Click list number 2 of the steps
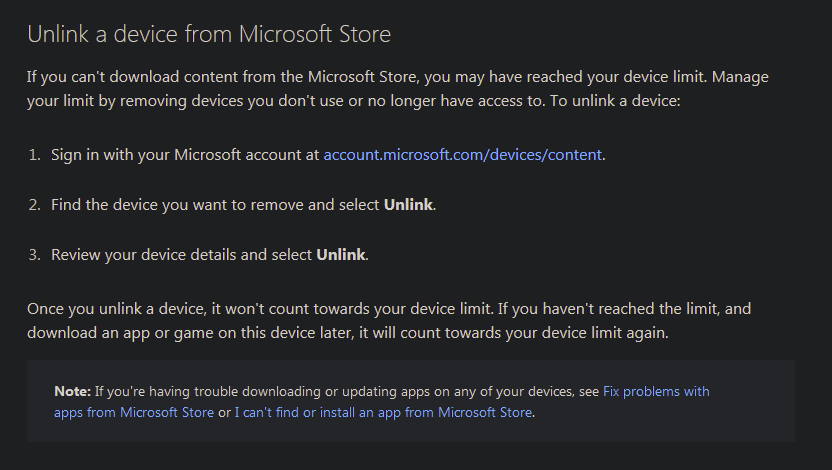 (x=34, y=205)
